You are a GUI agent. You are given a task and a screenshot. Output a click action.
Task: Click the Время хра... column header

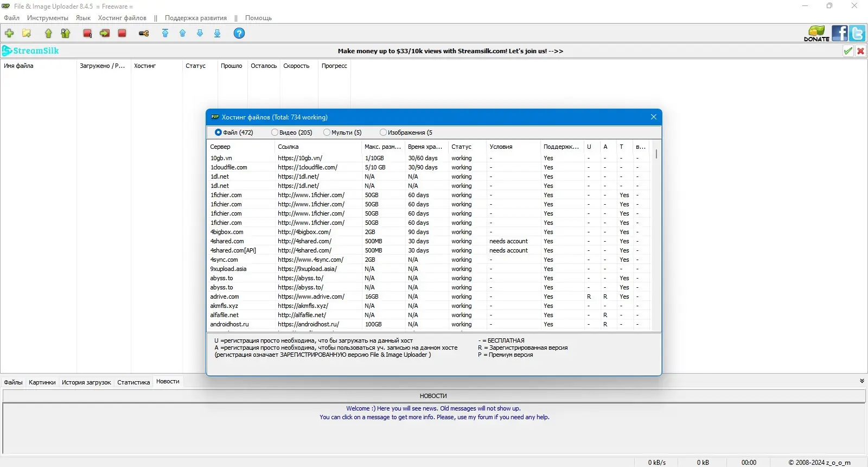(x=426, y=147)
